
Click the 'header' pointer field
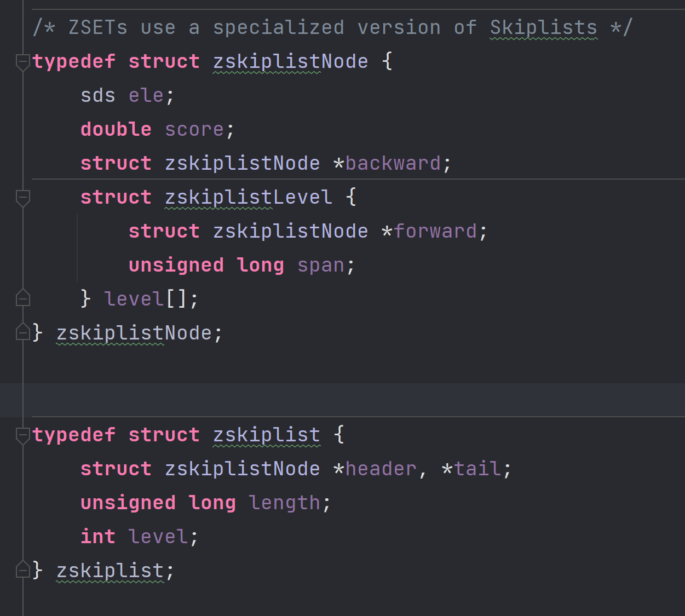pyautogui.click(x=381, y=469)
